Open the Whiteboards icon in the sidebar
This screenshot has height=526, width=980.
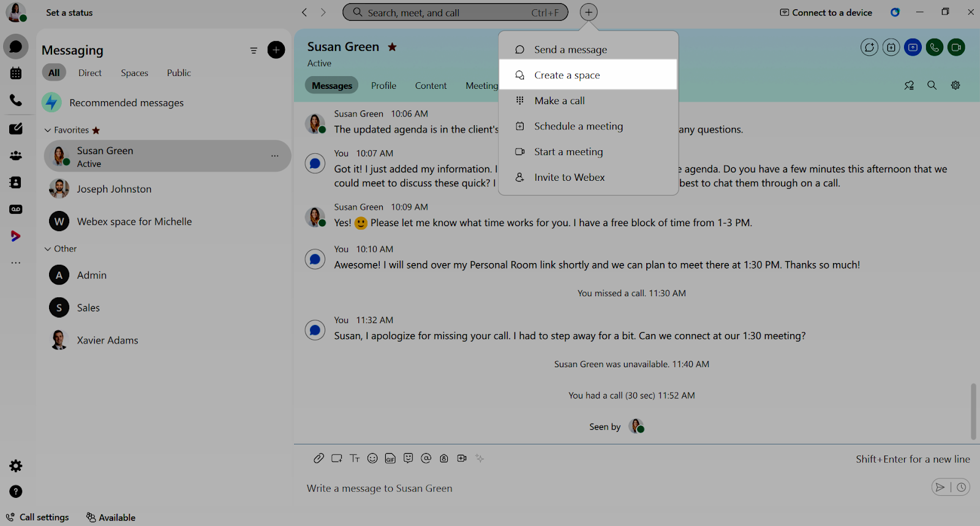click(x=16, y=129)
